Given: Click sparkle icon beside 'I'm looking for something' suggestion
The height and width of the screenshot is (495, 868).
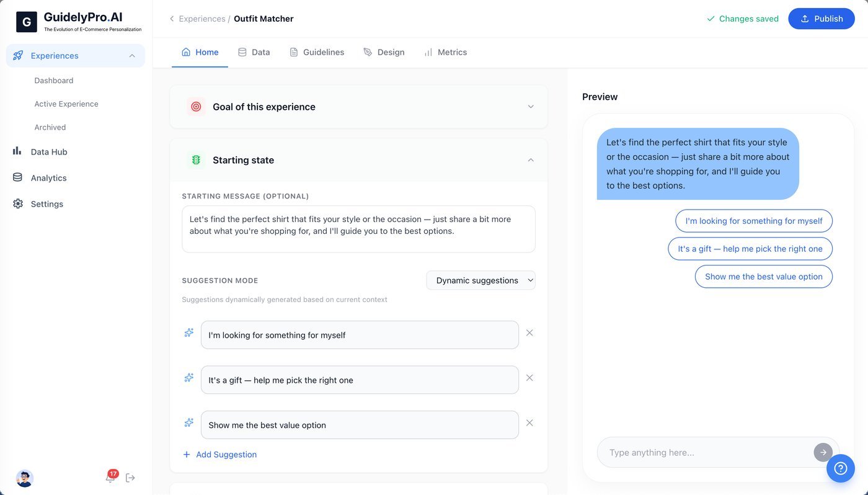Looking at the screenshot, I should point(189,333).
